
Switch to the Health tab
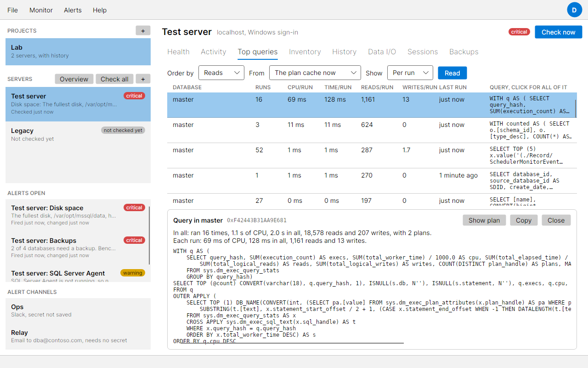[x=178, y=52]
